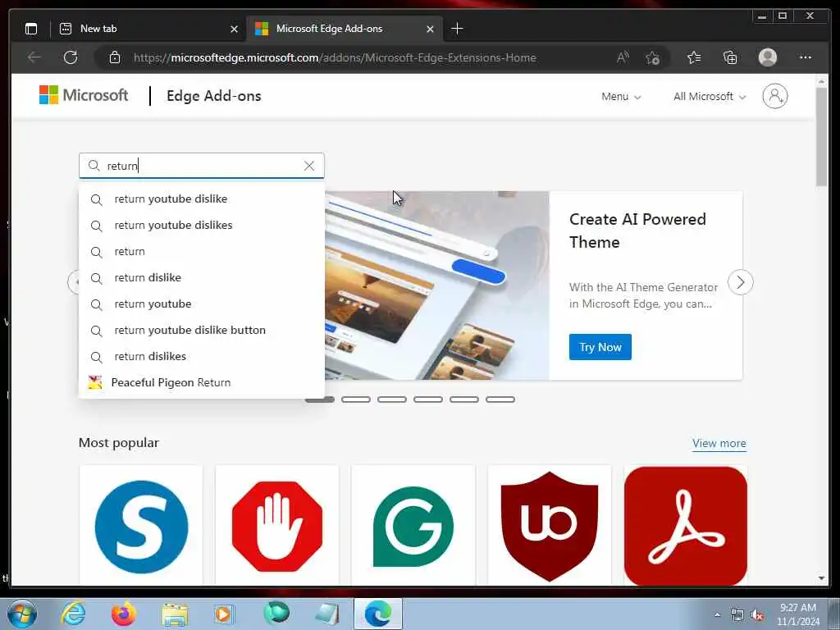Click the Try Now button
The height and width of the screenshot is (630, 840).
click(x=600, y=347)
